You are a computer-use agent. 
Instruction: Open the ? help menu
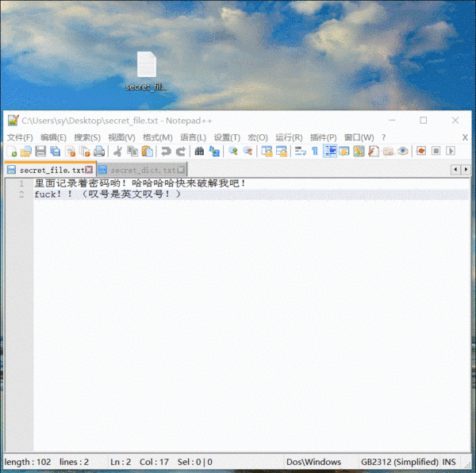point(384,137)
